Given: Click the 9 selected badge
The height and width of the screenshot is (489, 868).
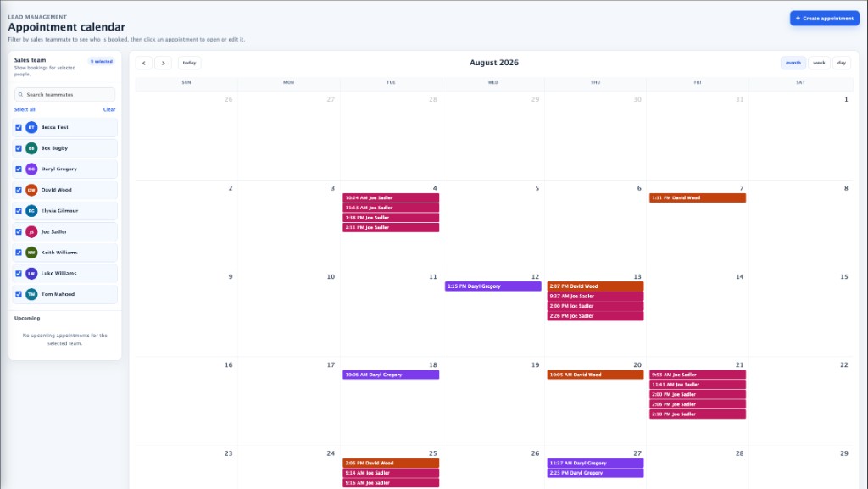Looking at the screenshot, I should pos(102,61).
